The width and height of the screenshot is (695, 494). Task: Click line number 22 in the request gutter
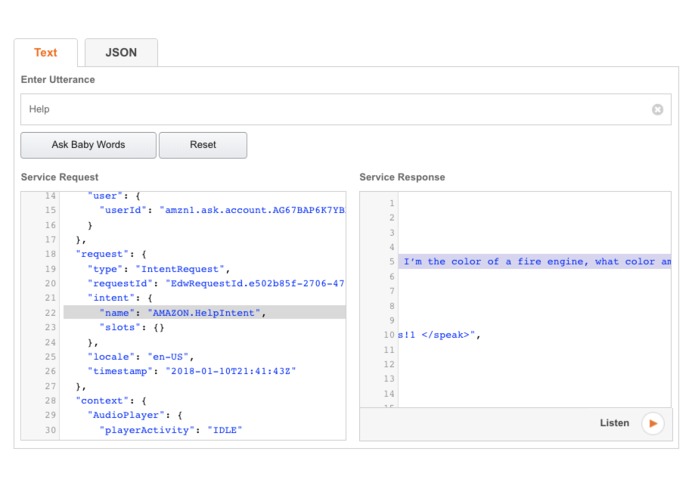point(49,312)
